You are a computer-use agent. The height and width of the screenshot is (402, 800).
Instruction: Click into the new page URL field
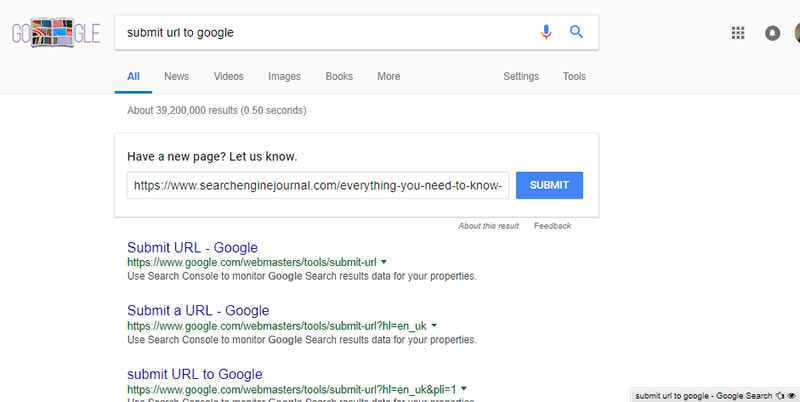point(317,185)
